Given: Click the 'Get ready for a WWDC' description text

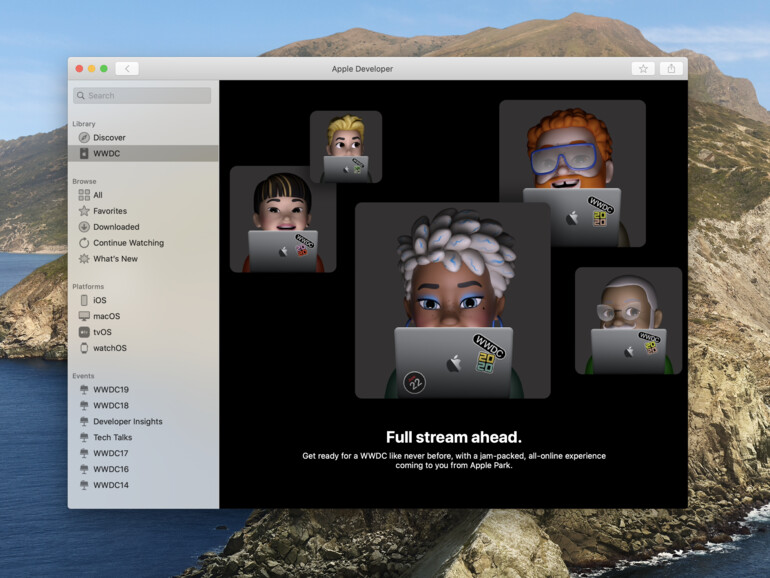Looking at the screenshot, I should (x=454, y=460).
